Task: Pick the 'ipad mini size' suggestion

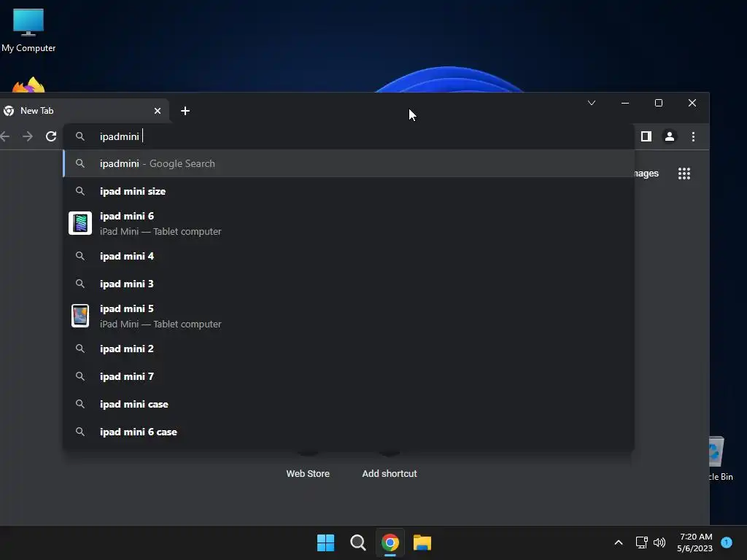Action: (348, 192)
